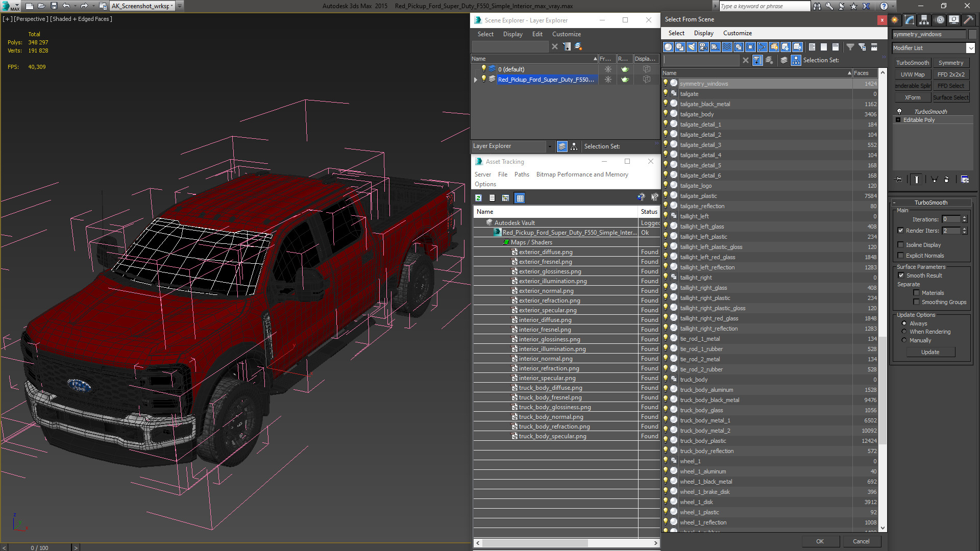Collapse Maps / Shaders tree in Asset Tracking
980x551 pixels.
[x=506, y=242]
